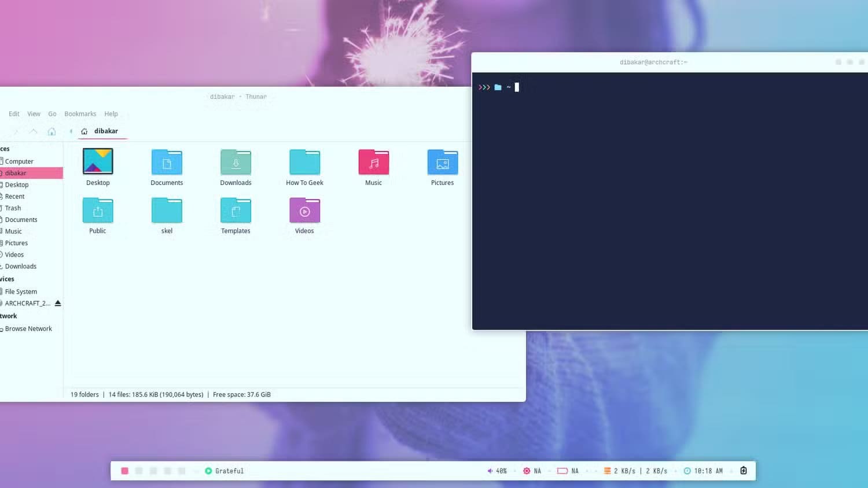Select Downloads in the sidebar
Viewport: 868px width, 488px height.
(x=31, y=266)
